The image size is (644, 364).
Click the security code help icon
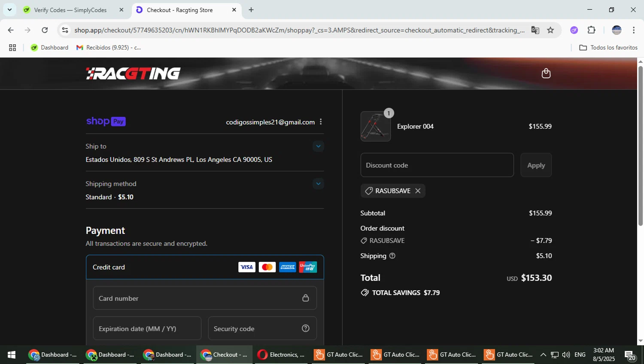click(x=306, y=328)
